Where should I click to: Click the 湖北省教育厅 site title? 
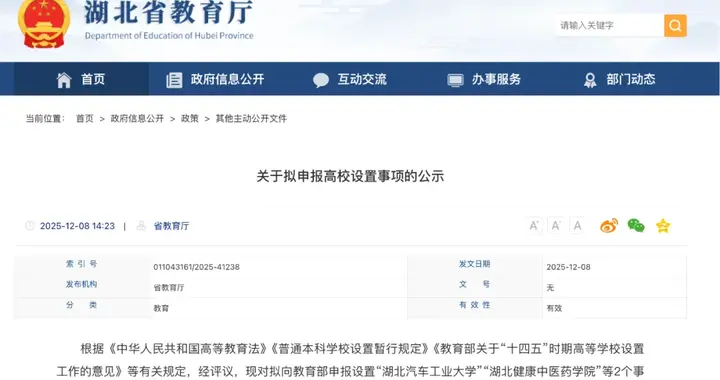coord(168,12)
